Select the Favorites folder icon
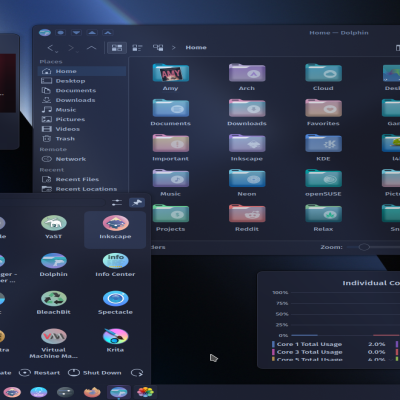Image resolution: width=400 pixels, height=400 pixels. click(x=323, y=108)
